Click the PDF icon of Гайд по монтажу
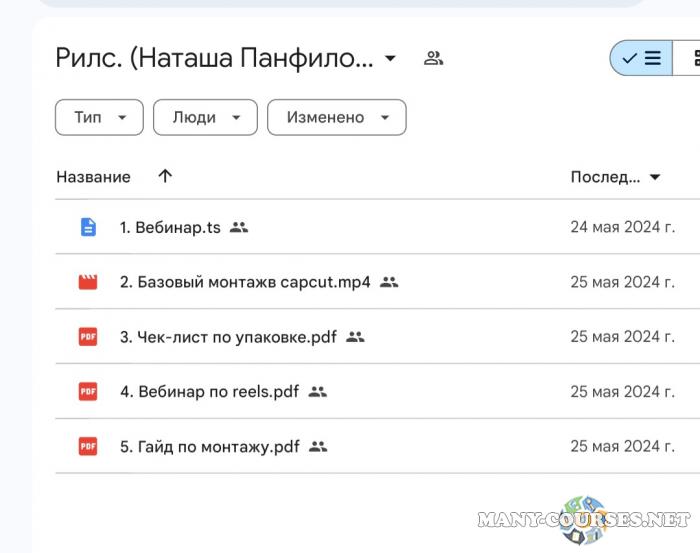The height and width of the screenshot is (553, 700). pos(88,447)
